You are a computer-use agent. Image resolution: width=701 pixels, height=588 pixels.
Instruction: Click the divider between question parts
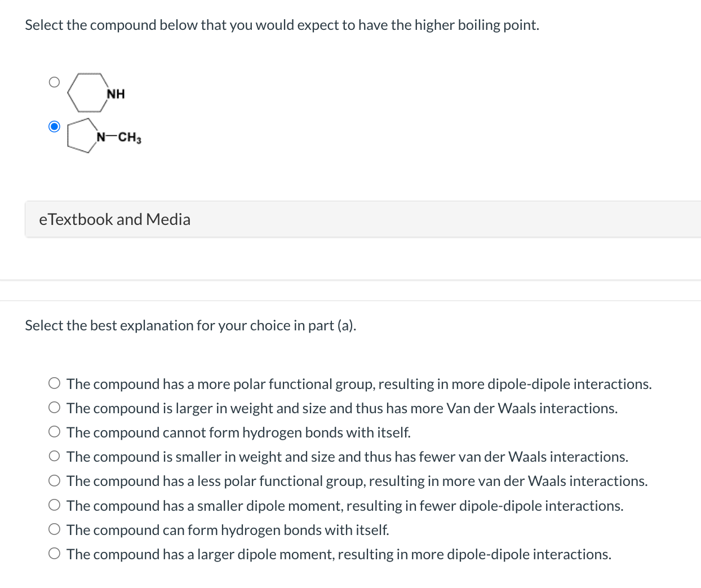point(350,289)
